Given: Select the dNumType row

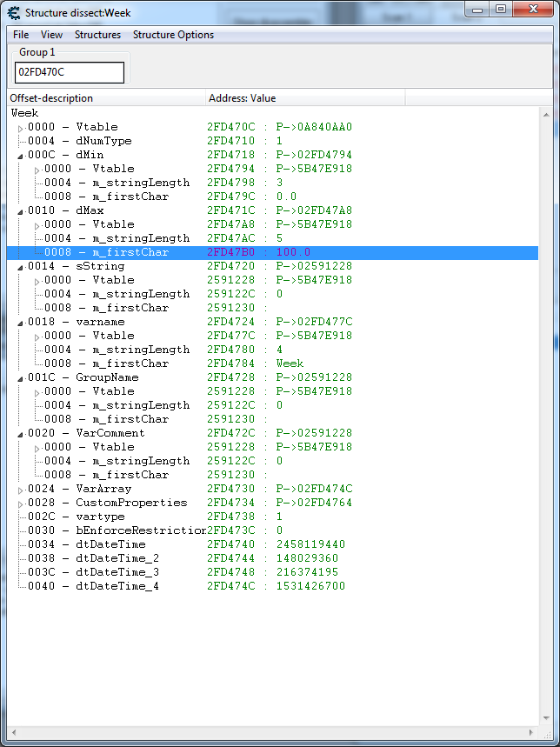Looking at the screenshot, I should [103, 141].
